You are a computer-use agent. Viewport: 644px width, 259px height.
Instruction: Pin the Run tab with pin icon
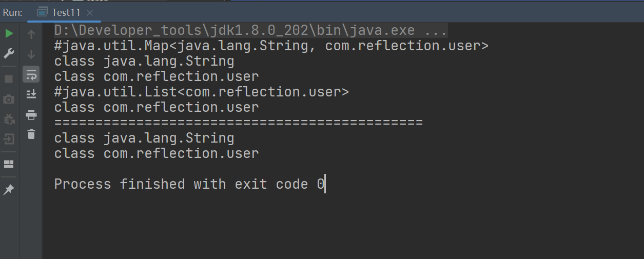(9, 190)
